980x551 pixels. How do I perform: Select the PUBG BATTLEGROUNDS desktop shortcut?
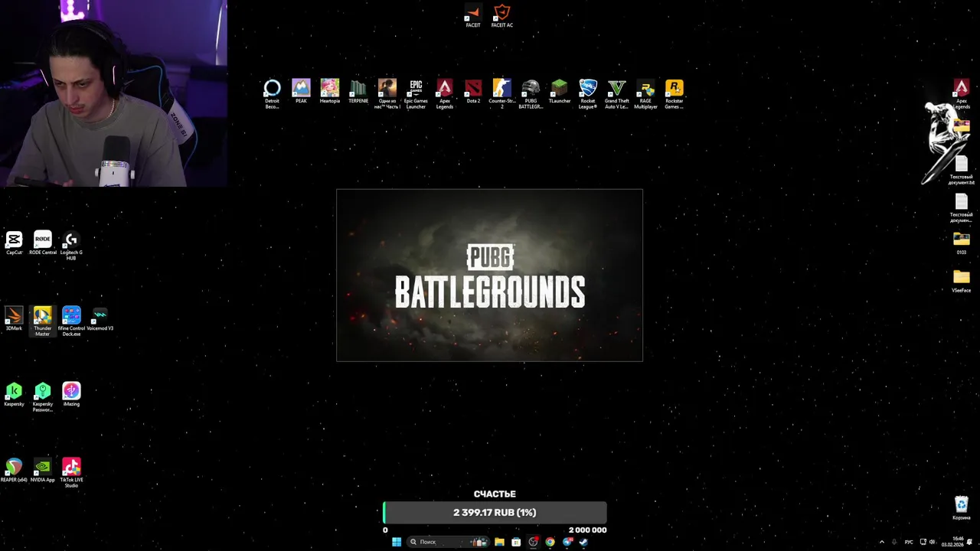pyautogui.click(x=531, y=94)
